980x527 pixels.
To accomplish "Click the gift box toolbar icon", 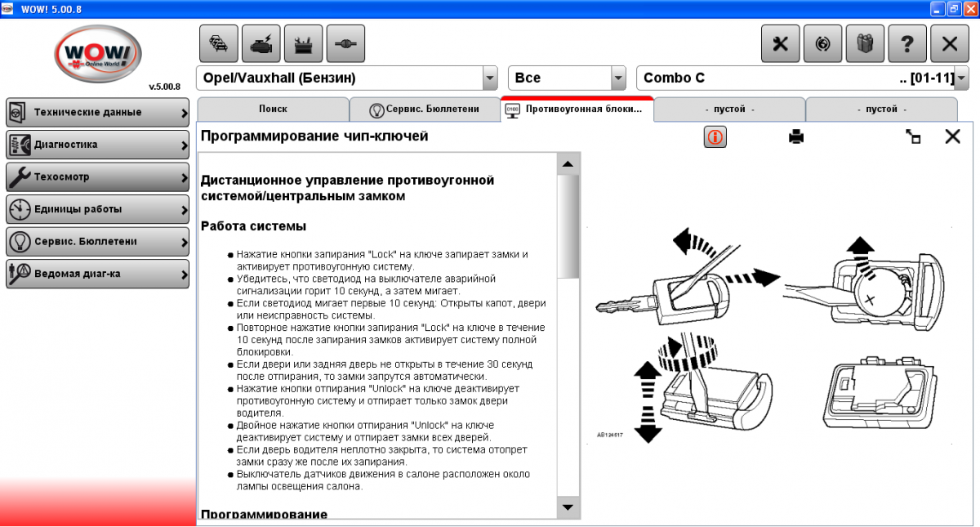I will pyautogui.click(x=866, y=44).
